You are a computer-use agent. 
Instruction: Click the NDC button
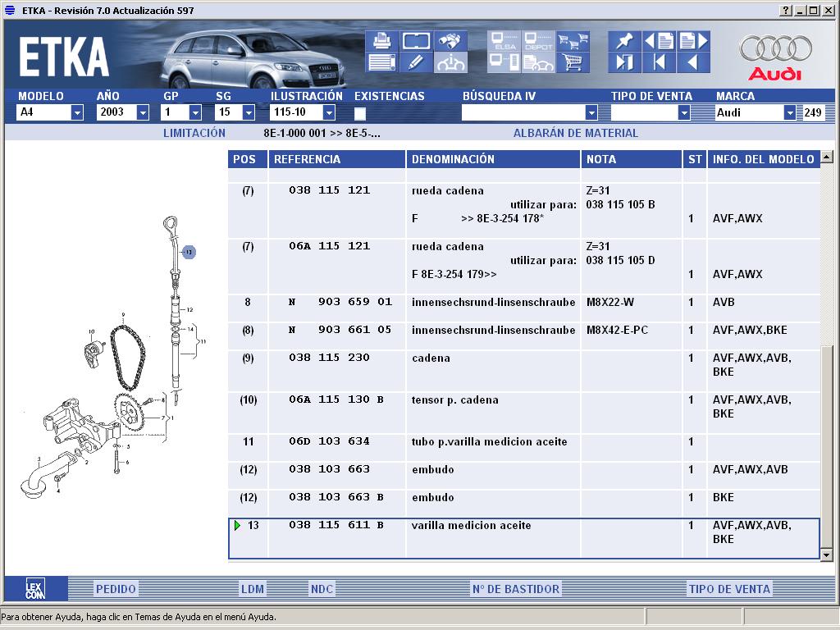point(322,589)
